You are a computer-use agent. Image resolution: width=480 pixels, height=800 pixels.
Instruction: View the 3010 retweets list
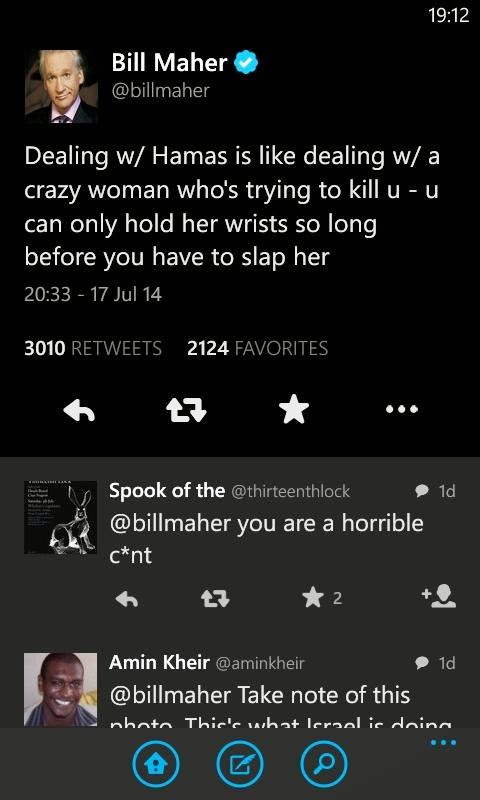pos(93,348)
